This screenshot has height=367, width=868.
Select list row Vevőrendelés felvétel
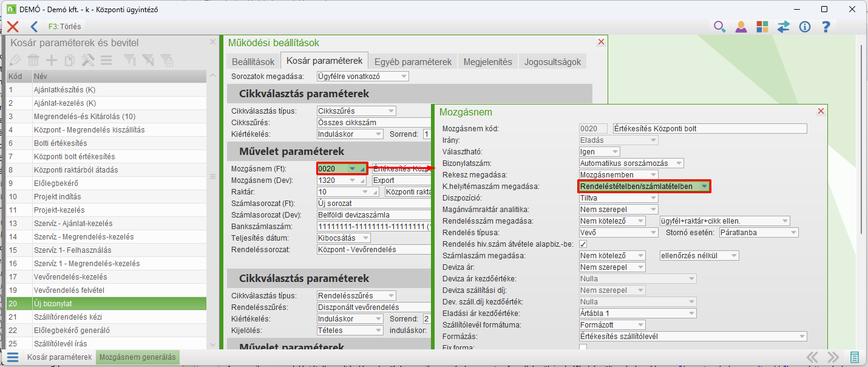pyautogui.click(x=107, y=290)
